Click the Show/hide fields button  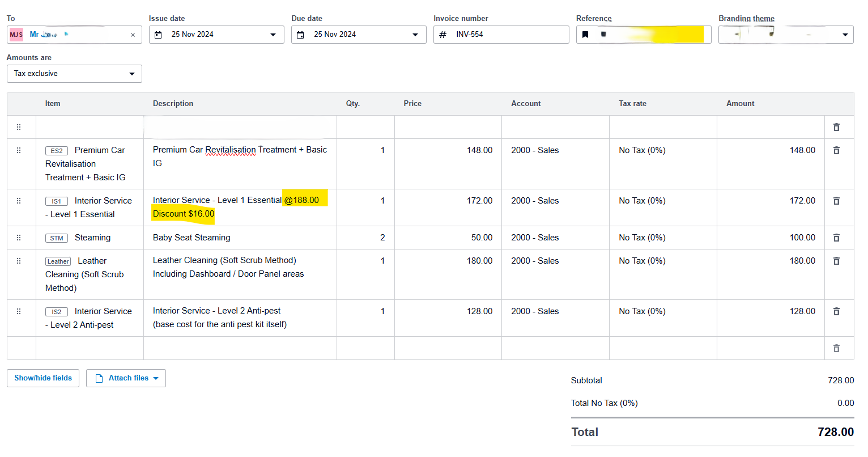43,378
